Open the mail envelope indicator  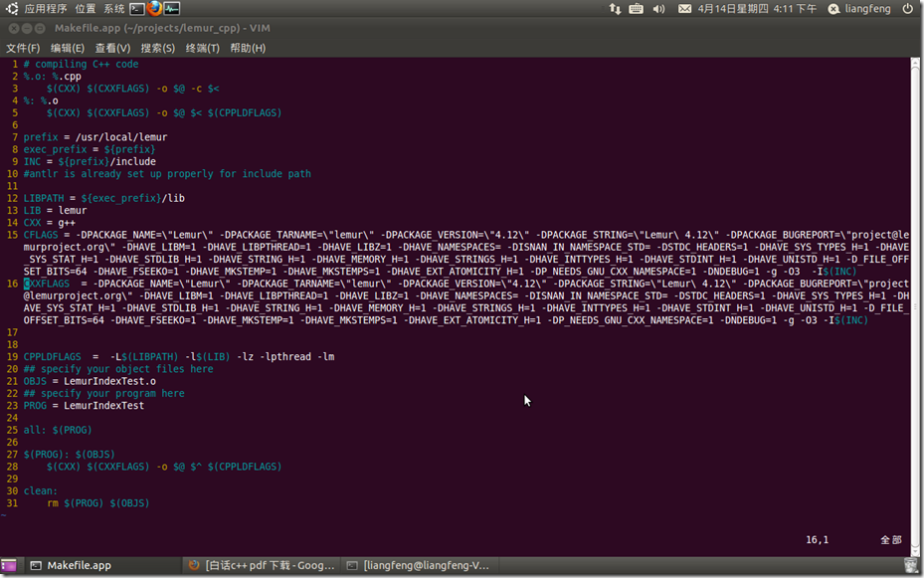point(684,9)
